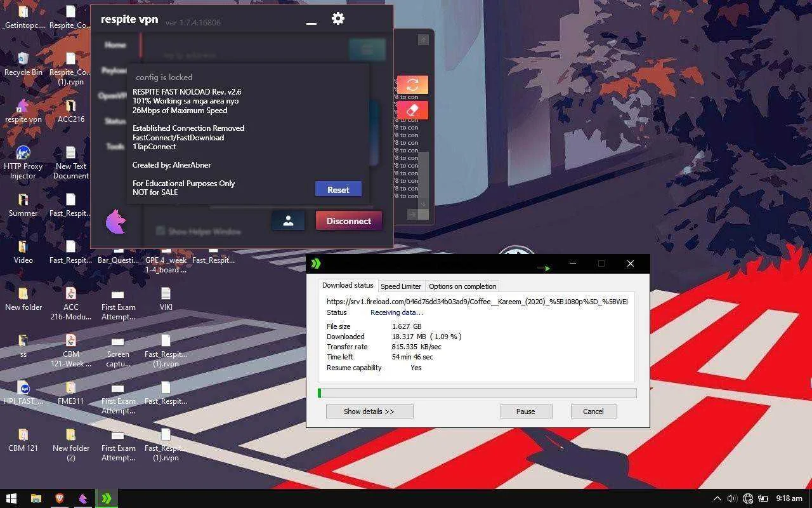
Task: Open the Options on completion tab
Action: [462, 286]
